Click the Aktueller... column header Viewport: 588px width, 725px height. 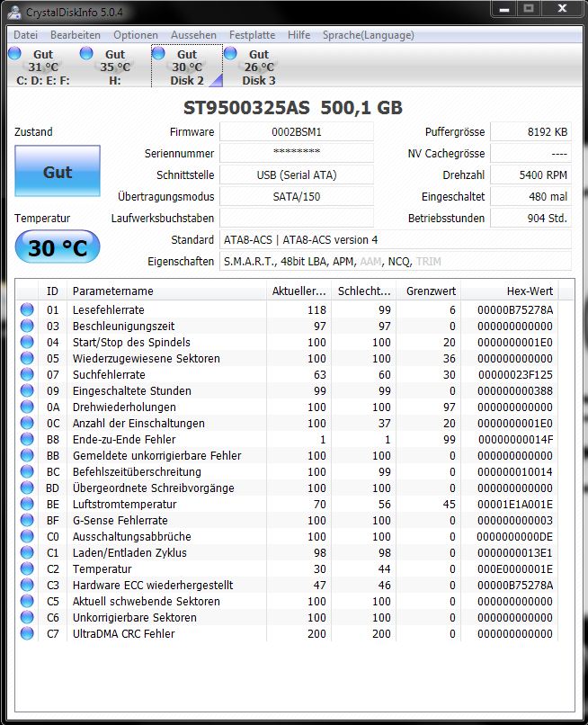[299, 291]
